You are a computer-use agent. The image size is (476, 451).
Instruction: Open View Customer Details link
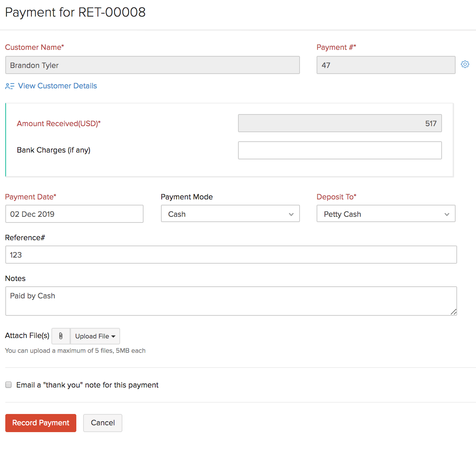[x=57, y=86]
